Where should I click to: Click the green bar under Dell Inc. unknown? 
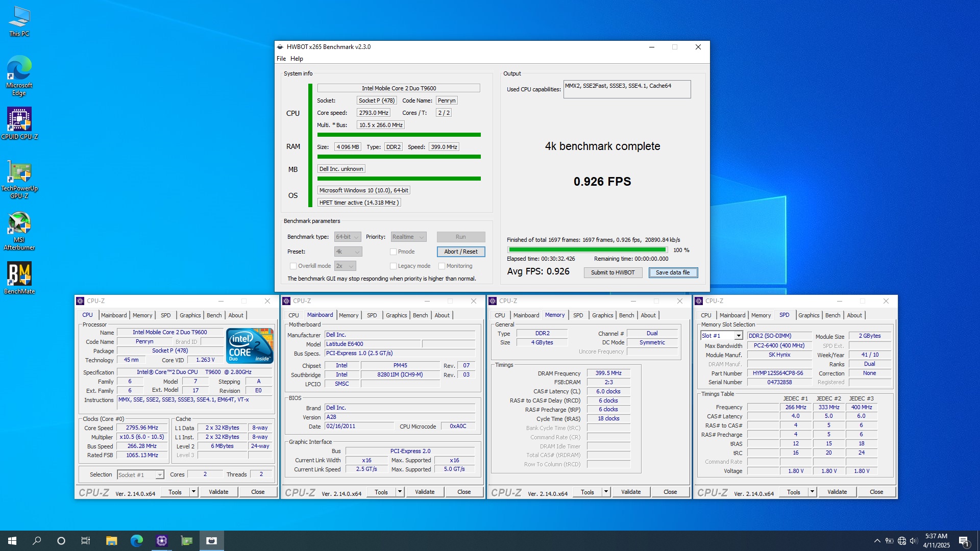point(399,179)
